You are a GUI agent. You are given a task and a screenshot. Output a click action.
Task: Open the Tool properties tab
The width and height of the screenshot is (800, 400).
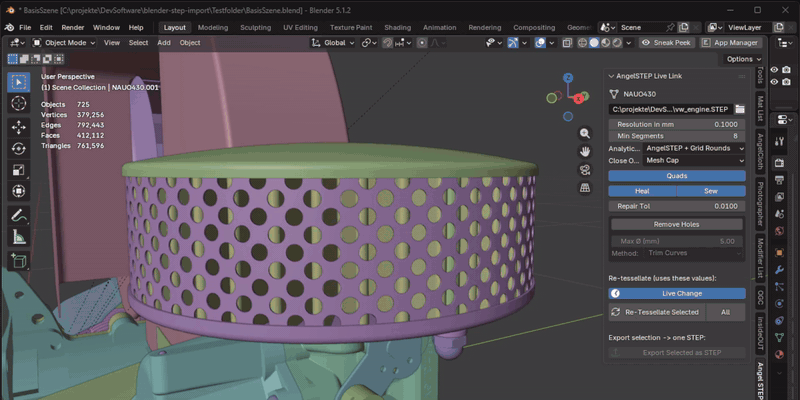point(779,141)
